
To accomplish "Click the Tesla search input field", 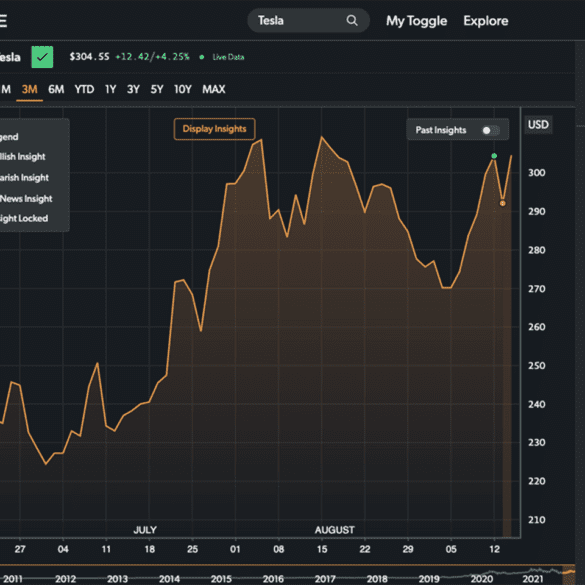I will pyautogui.click(x=309, y=21).
